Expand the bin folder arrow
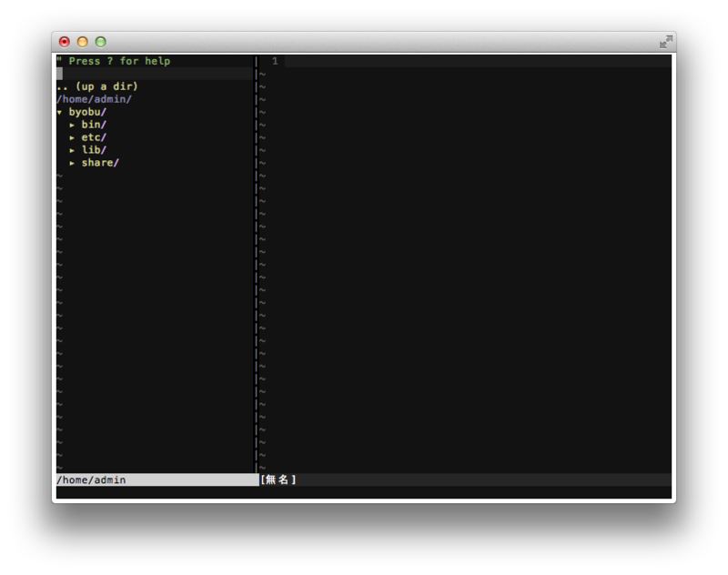Screen dimensions: 728x575 [x=72, y=125]
